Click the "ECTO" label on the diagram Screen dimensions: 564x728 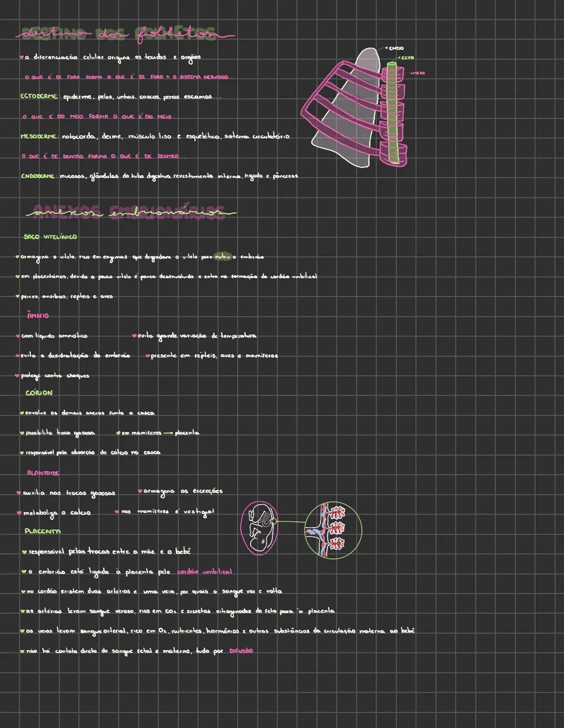pyautogui.click(x=407, y=57)
